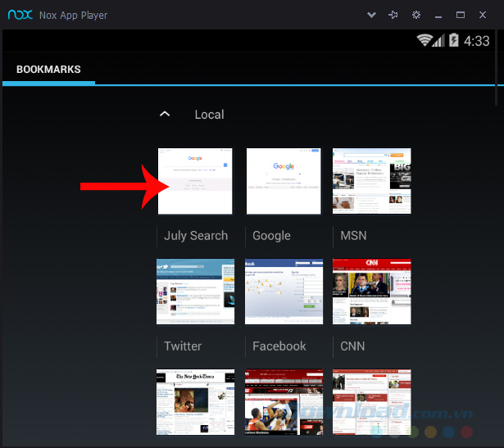Tap the cellular signal strength icon
This screenshot has width=504, height=448.
(439, 40)
